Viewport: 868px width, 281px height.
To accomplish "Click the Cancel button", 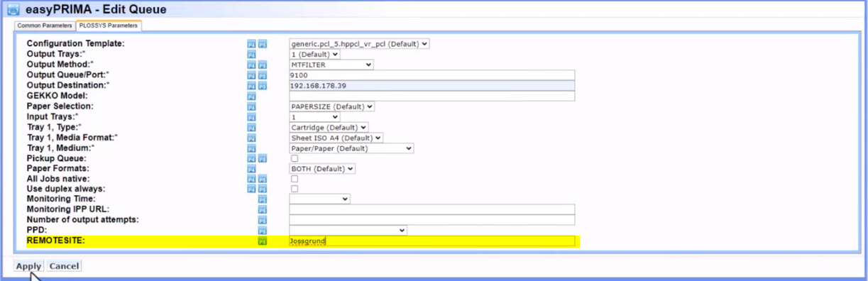I will [x=64, y=266].
